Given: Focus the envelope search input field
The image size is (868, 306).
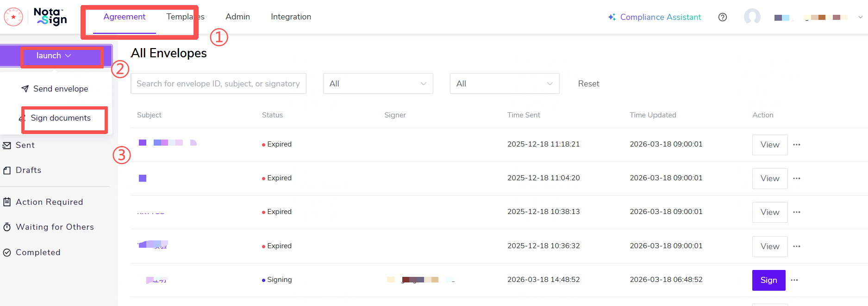Looking at the screenshot, I should (218, 84).
